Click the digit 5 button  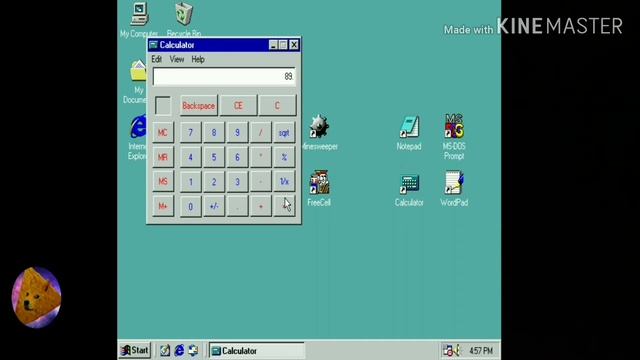pos(214,157)
